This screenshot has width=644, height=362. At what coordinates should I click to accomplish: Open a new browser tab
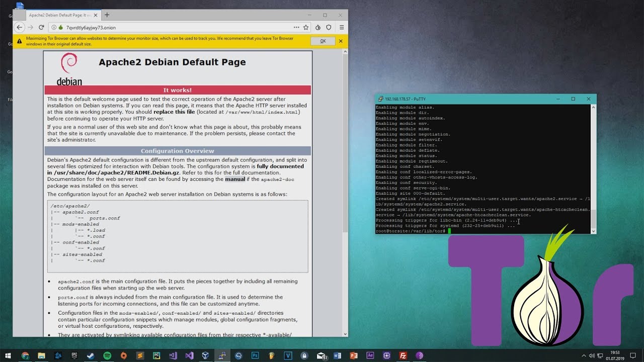[107, 15]
